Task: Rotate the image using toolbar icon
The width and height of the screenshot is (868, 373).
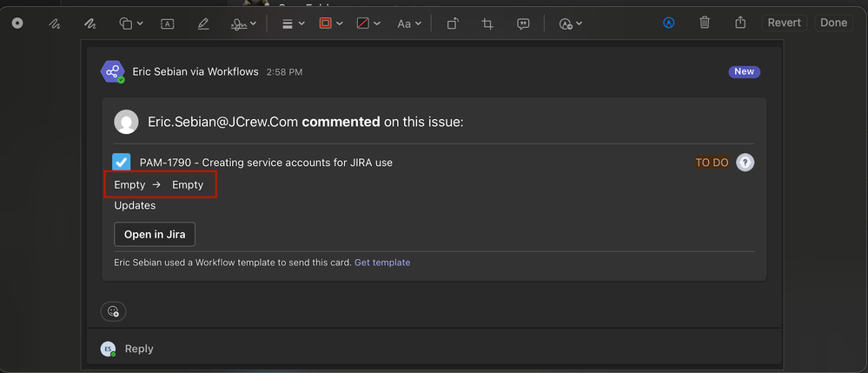Action: 453,23
